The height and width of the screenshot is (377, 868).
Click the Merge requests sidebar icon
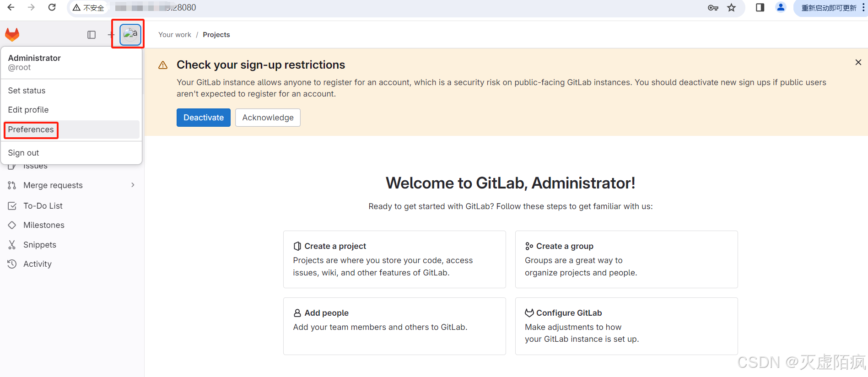coord(12,185)
